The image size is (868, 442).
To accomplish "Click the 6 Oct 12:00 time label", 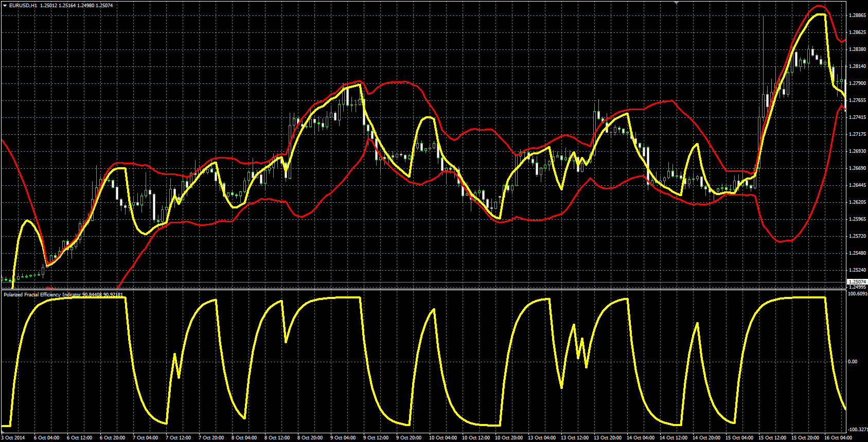I will click(79, 438).
